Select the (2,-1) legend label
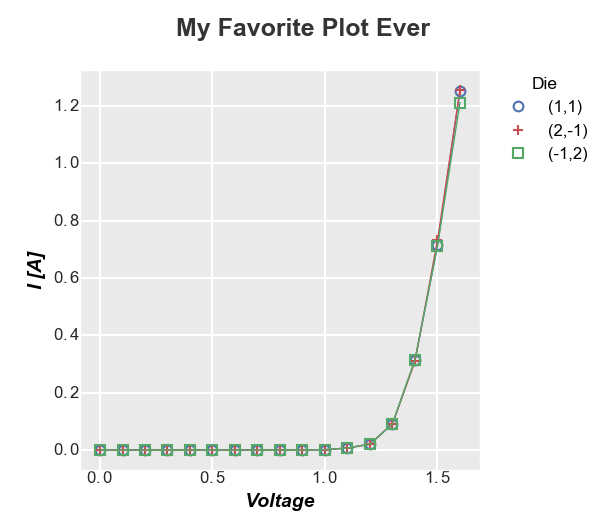Viewport: 606px width, 520px height. 567,131
